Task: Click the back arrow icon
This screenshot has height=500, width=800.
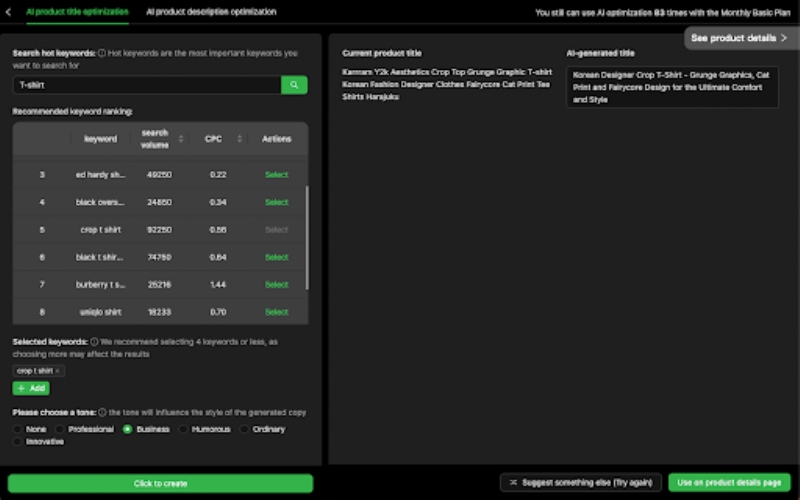Action: pos(8,12)
